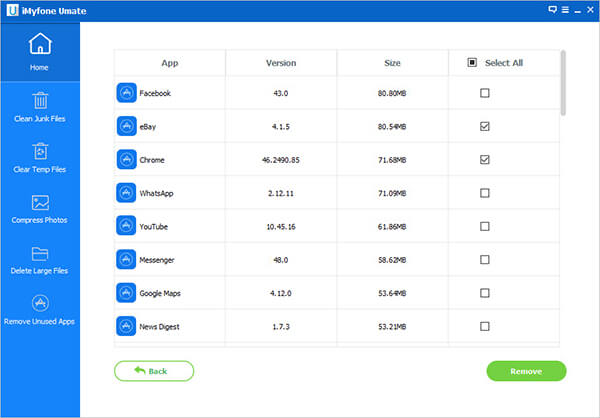Open Remove Unused Apps in sidebar

point(40,310)
